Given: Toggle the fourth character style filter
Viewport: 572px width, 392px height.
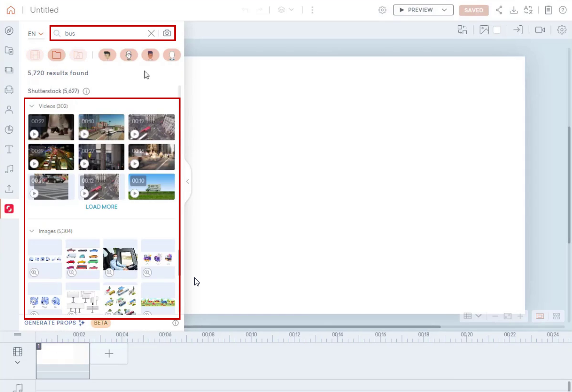Looking at the screenshot, I should click(172, 55).
